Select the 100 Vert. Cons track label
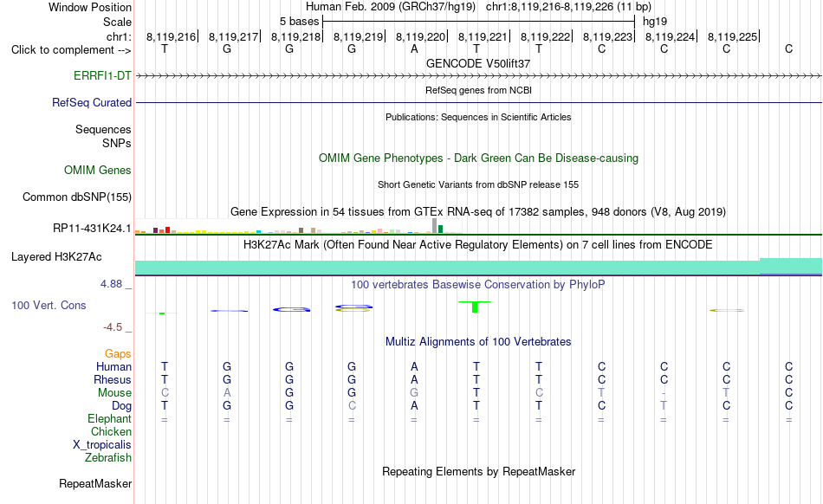 point(49,305)
